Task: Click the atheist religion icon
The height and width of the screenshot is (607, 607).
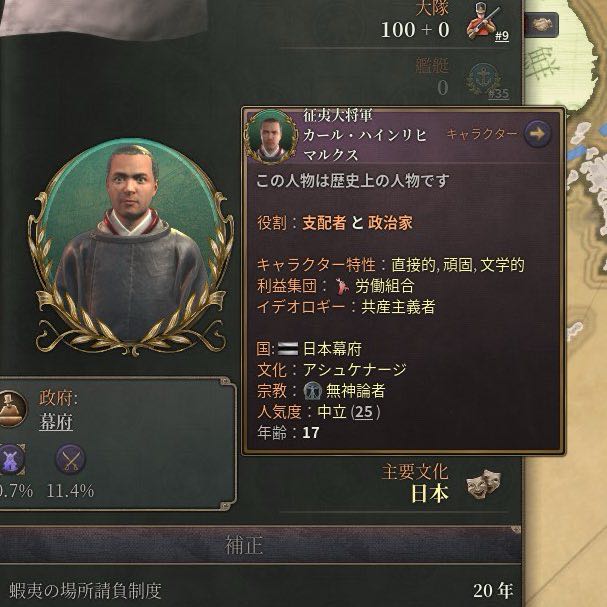Action: 313,391
